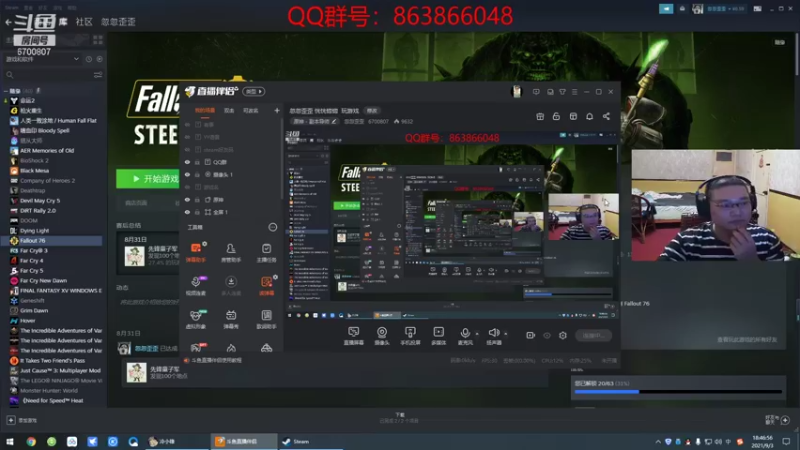Open 斗鱼直播伴侣使用教程 tutorial link
Image resolution: width=800 pixels, height=450 pixels.
(216, 360)
